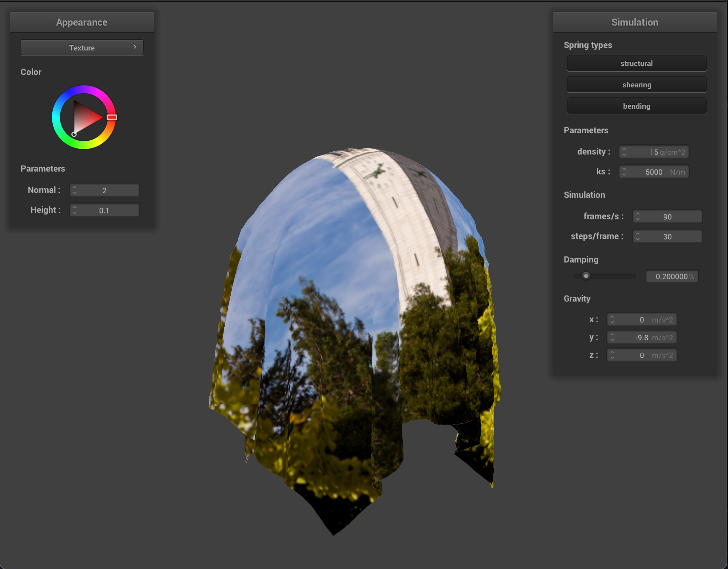Expand the Texture options via its chevron

135,47
